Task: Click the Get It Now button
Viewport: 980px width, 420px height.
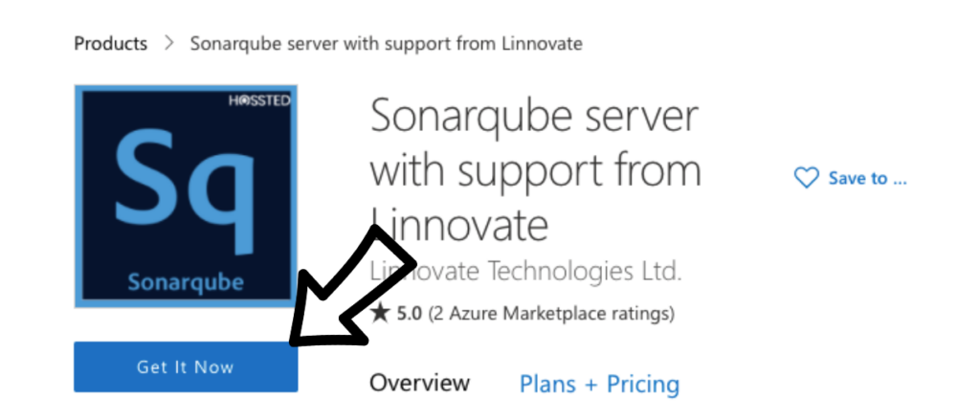Action: tap(186, 366)
